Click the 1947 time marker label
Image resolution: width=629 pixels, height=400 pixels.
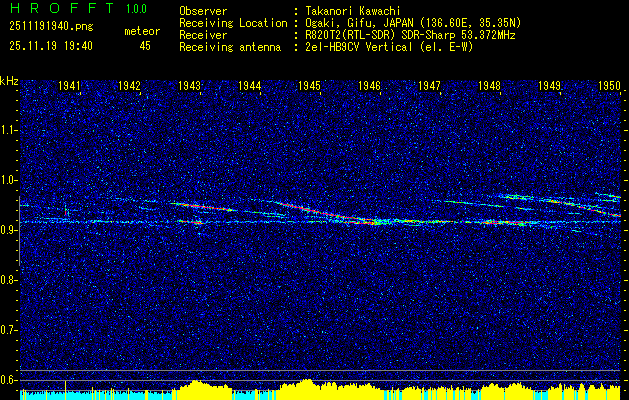(x=429, y=86)
